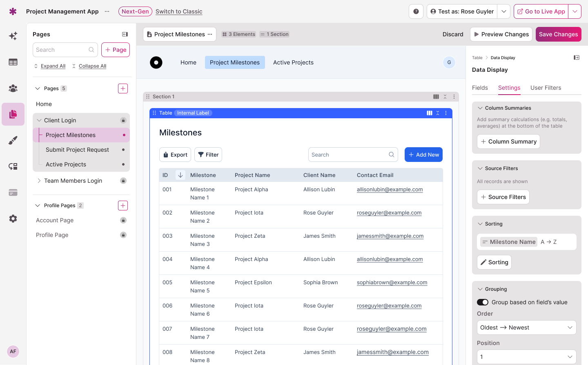Open the help question mark icon
Screen dimensions: 588x365
416,11
